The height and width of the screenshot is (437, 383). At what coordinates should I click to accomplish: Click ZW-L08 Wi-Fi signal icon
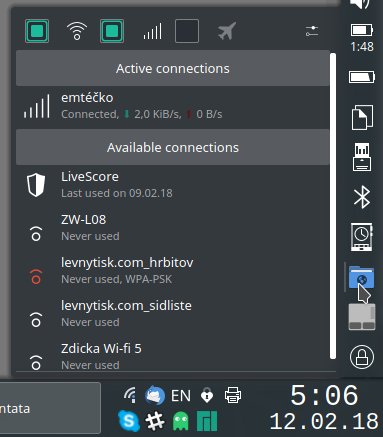36,234
